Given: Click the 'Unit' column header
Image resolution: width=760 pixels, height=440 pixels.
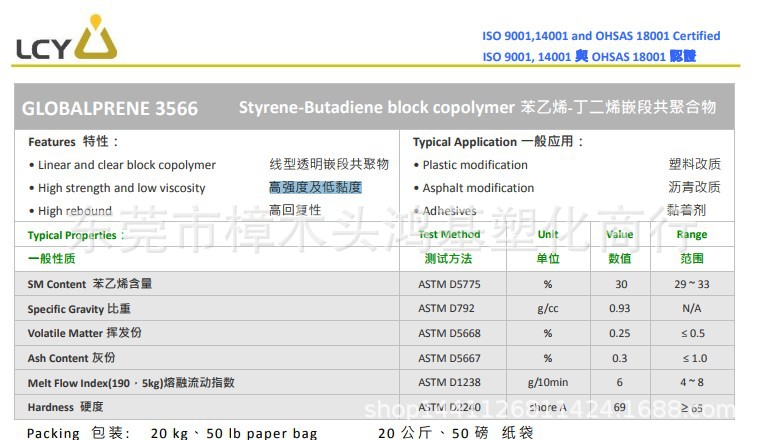Looking at the screenshot, I should (x=548, y=235).
